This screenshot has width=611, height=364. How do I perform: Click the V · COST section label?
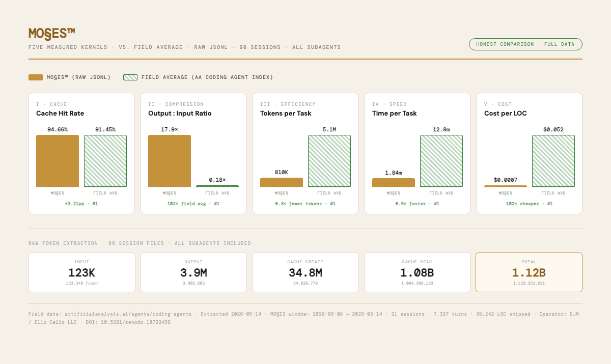(x=498, y=104)
